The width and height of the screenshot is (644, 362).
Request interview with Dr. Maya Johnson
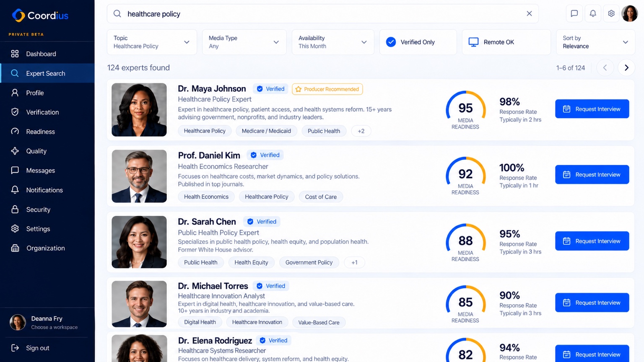pyautogui.click(x=592, y=109)
